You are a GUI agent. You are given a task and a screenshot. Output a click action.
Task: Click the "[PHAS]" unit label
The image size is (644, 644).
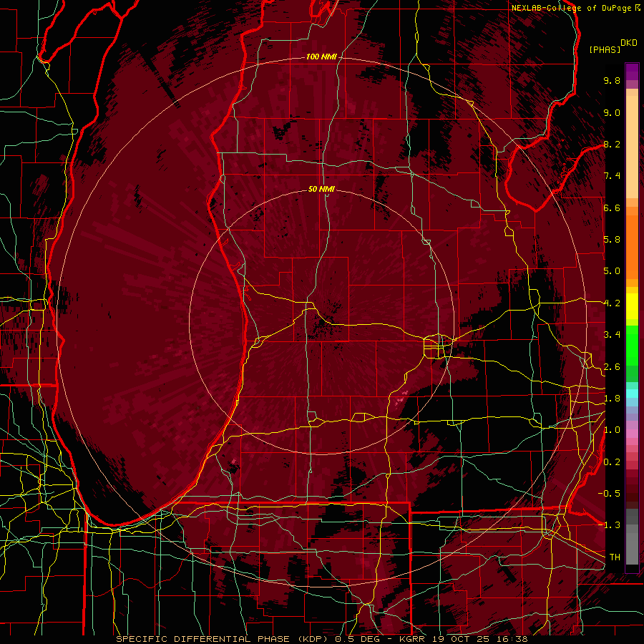coord(605,49)
